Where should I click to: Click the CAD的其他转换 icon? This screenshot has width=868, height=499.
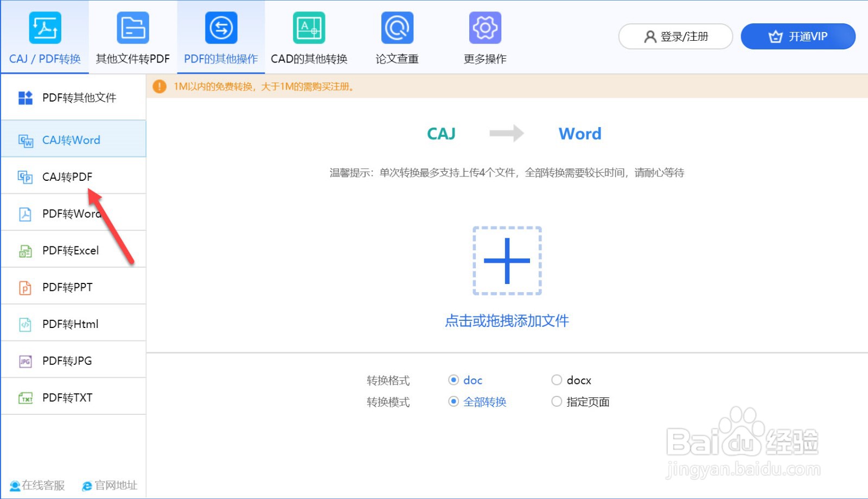tap(309, 28)
